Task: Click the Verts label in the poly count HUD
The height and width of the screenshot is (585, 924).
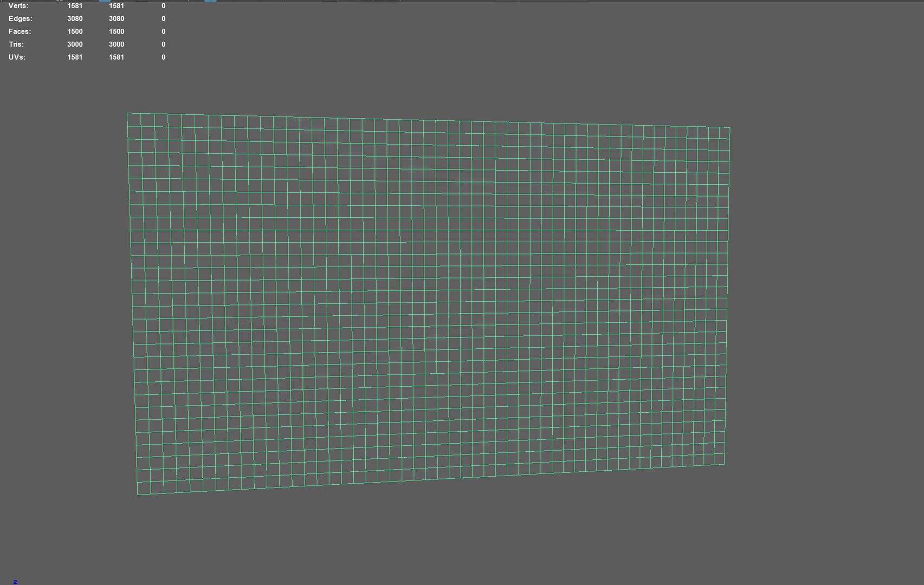Action: pyautogui.click(x=18, y=6)
